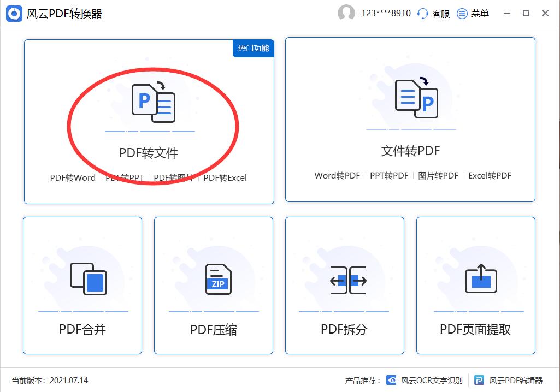Select the PDF合并 merge icon
Image resolution: width=560 pixels, height=392 pixels.
(89, 279)
